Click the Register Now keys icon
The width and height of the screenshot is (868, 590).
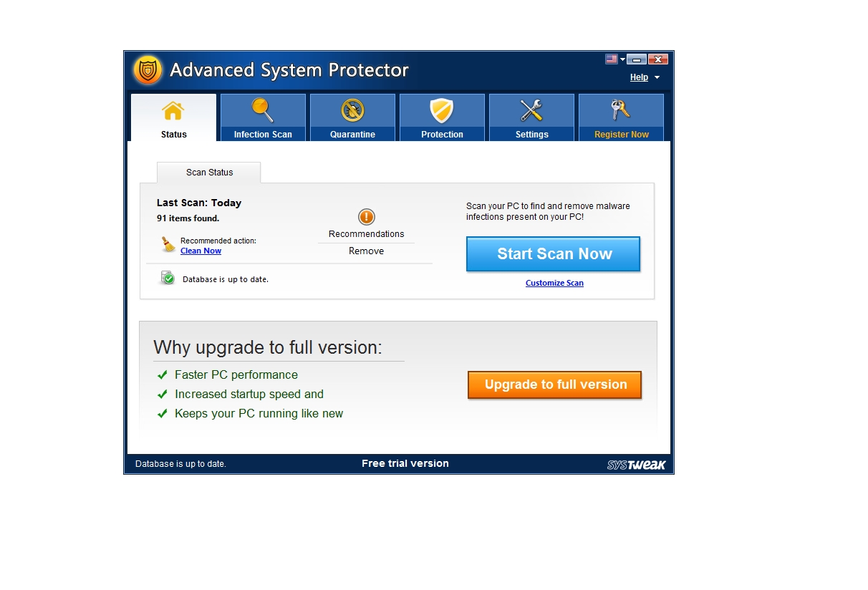(620, 111)
